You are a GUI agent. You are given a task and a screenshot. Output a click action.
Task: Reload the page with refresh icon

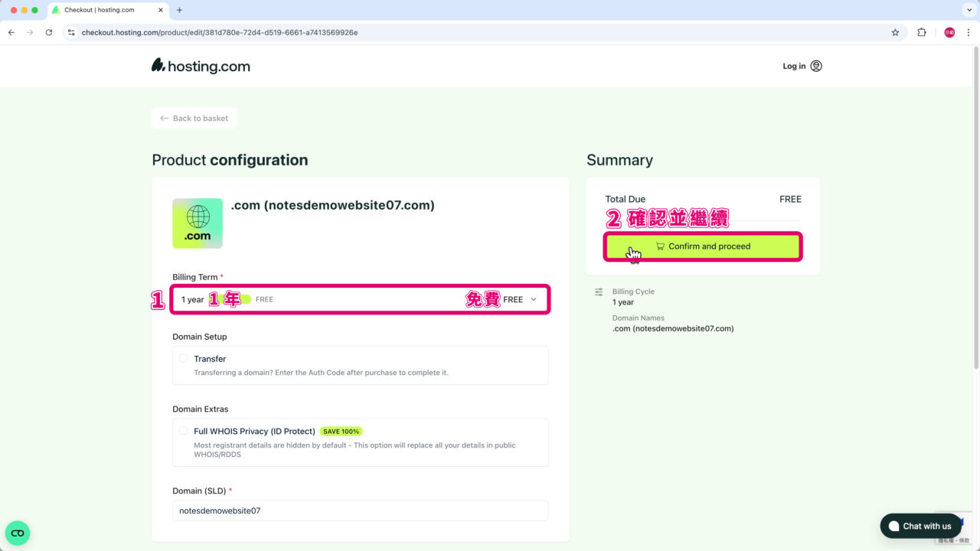[49, 33]
